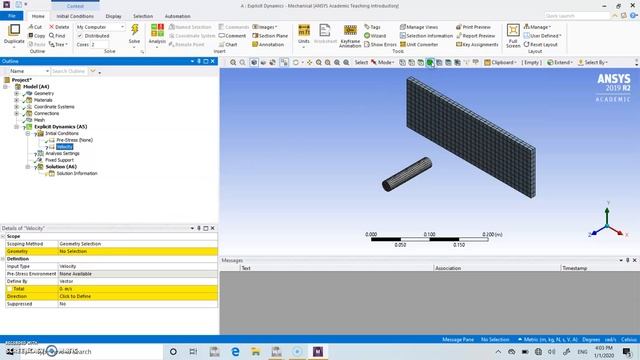640x360 pixels.
Task: Open the selection Mode dropdown
Action: pos(382,62)
